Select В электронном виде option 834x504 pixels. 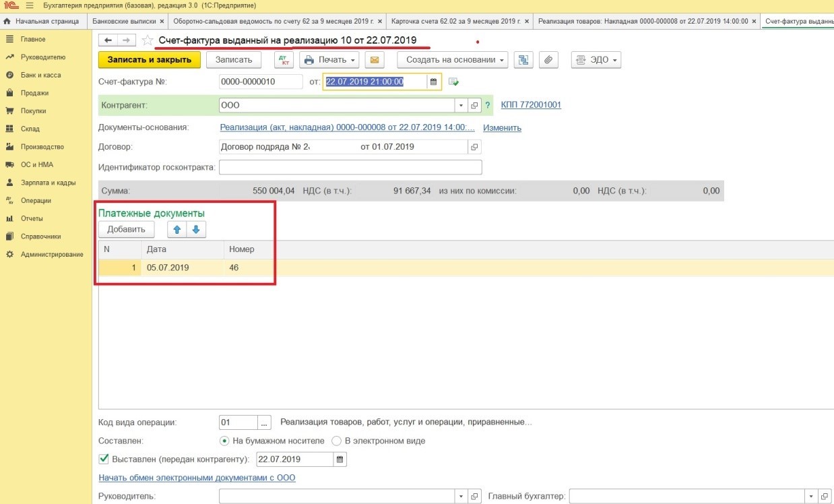click(379, 441)
